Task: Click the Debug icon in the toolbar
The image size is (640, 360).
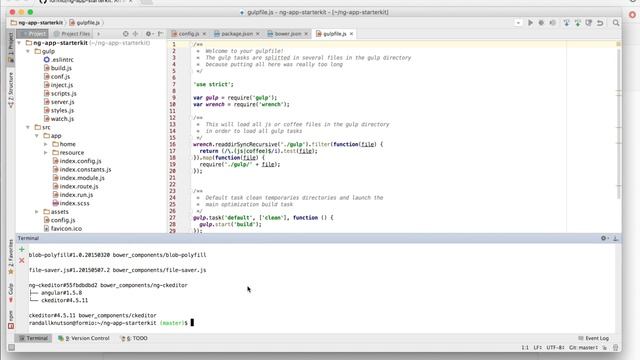Action: pyautogui.click(x=541, y=23)
